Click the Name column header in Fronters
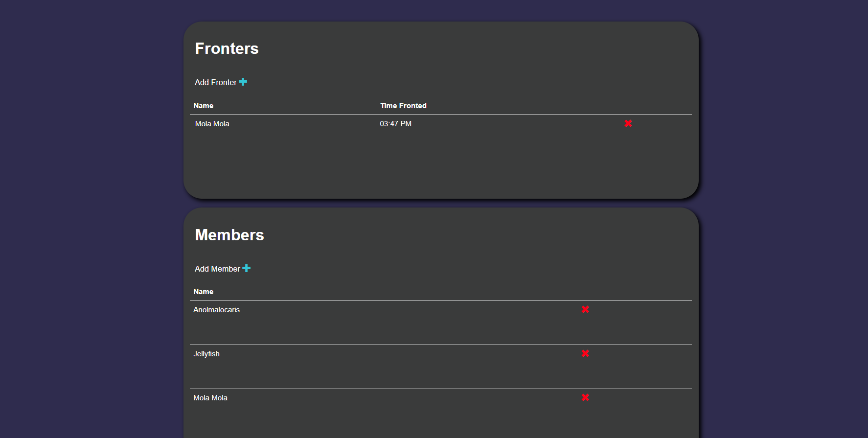868x438 pixels. pos(203,106)
